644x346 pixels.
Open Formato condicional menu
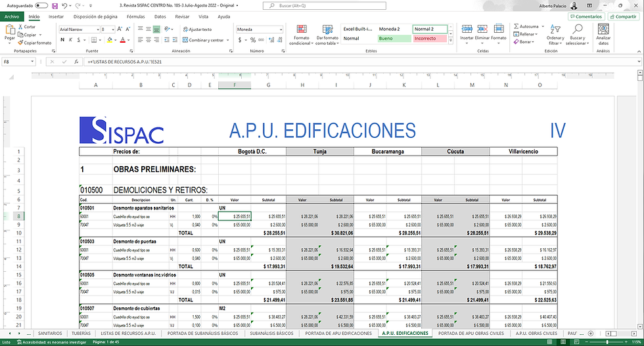click(301, 35)
